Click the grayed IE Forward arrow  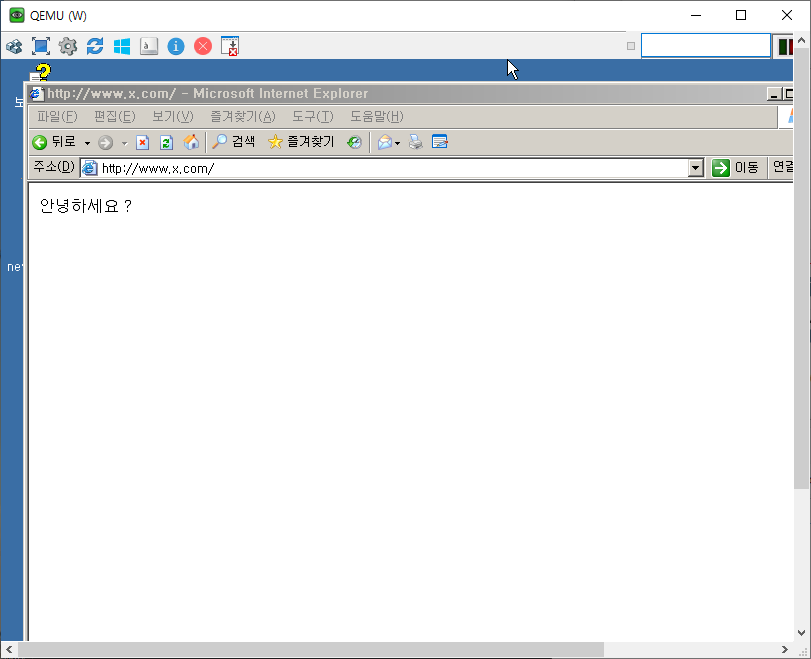tap(106, 142)
